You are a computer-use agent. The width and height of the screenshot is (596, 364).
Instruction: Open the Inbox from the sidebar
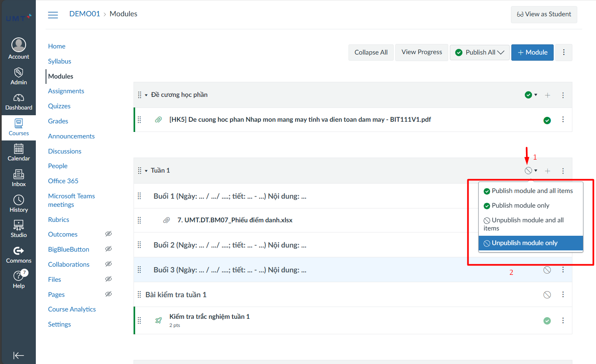19,178
